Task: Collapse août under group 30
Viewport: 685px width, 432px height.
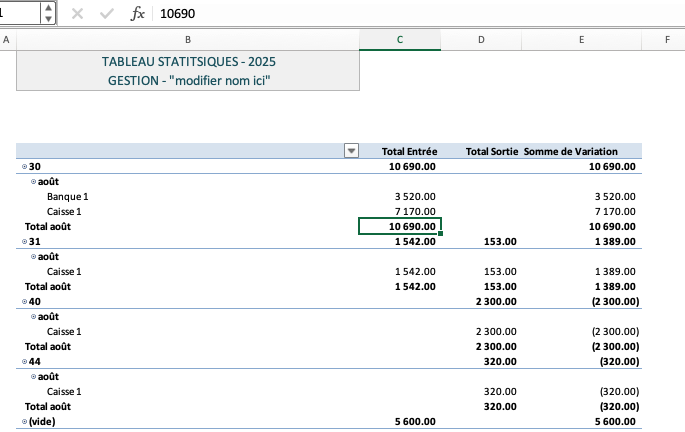Action: pyautogui.click(x=34, y=181)
